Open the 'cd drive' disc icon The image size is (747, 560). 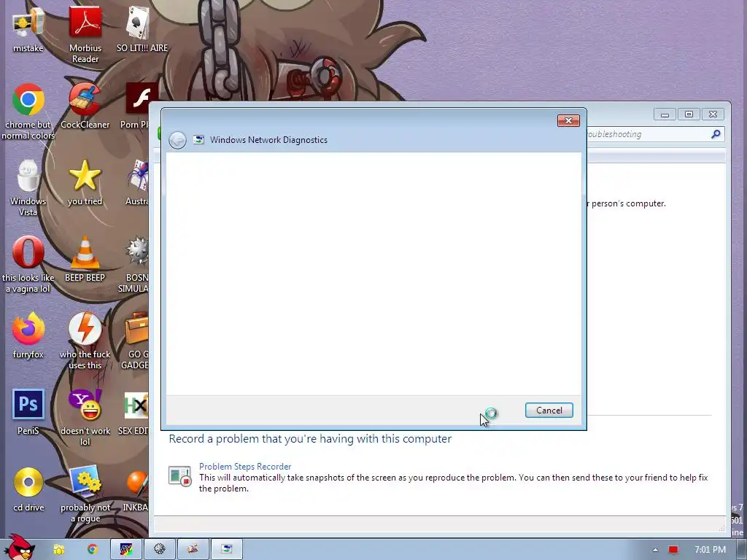pos(28,489)
